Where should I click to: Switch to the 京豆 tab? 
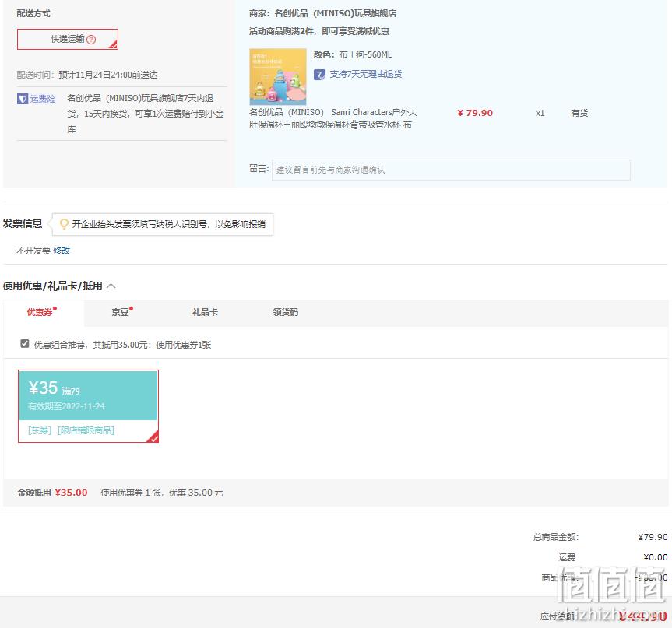pos(121,312)
